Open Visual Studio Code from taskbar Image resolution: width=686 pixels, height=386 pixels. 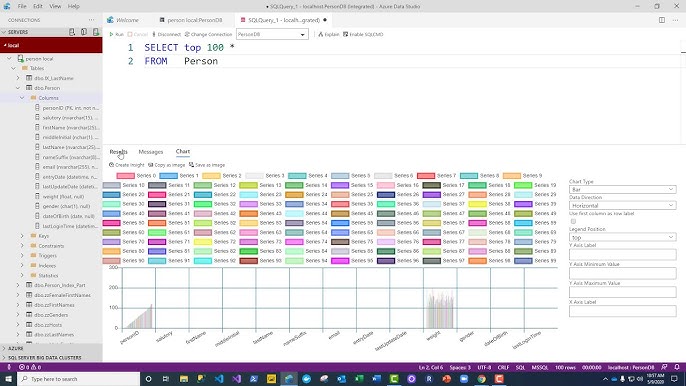pos(219,379)
